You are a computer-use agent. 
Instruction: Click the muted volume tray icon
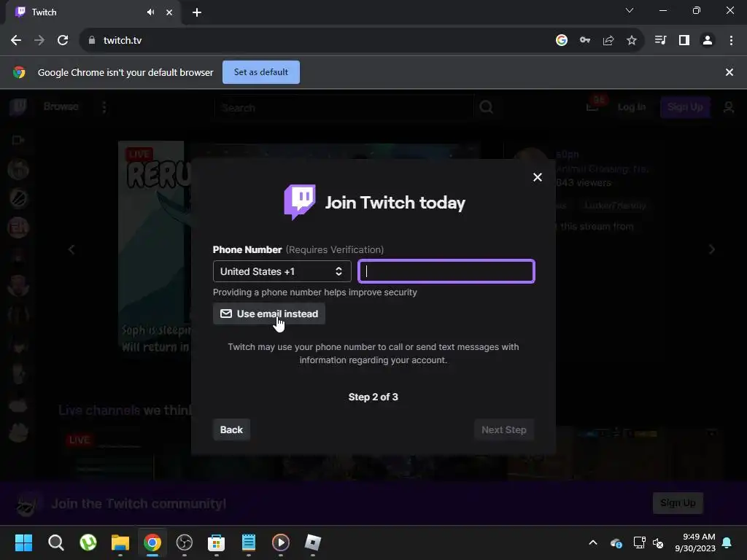659,542
